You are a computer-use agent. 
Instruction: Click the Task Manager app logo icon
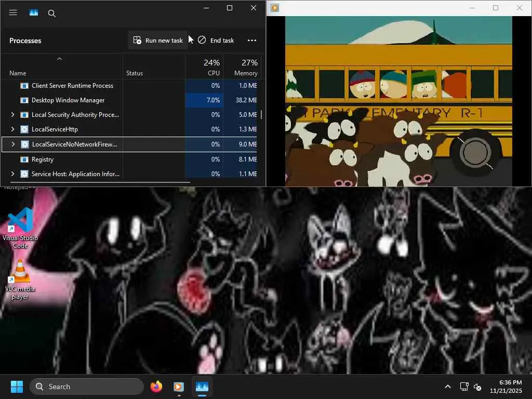34,13
